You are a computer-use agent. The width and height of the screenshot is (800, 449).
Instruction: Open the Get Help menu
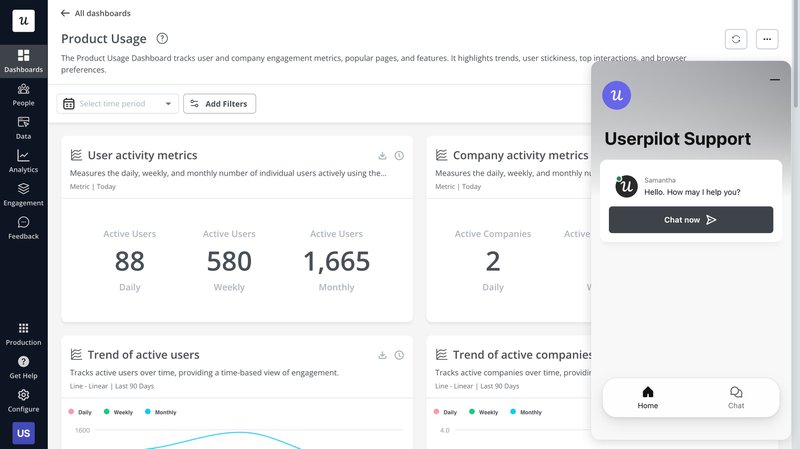tap(23, 367)
